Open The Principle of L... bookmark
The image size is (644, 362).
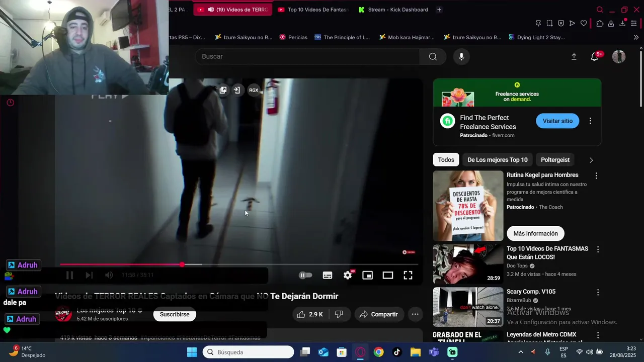click(x=342, y=37)
